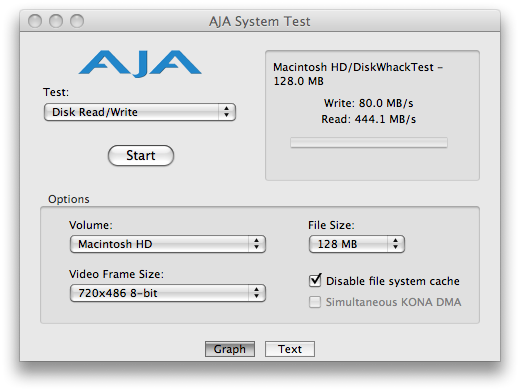Click the Volume dropdown's stepper arrows
Screen dimensions: 520x391
[256, 244]
